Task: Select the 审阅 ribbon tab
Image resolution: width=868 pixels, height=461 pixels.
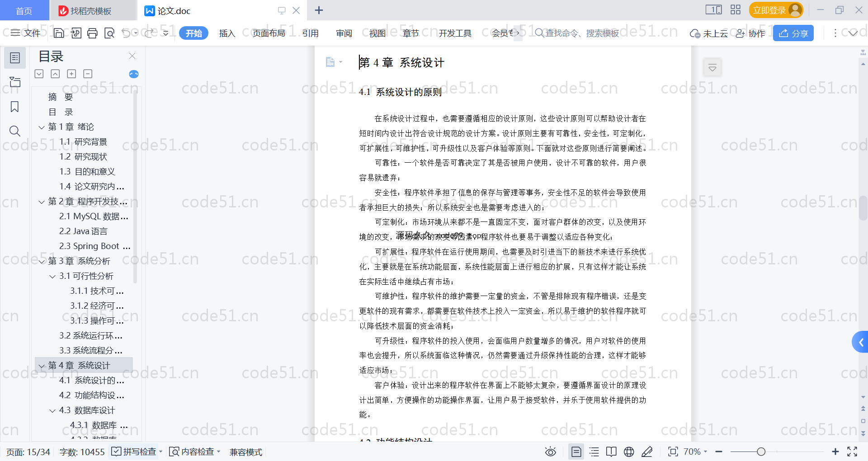Action: pos(344,33)
